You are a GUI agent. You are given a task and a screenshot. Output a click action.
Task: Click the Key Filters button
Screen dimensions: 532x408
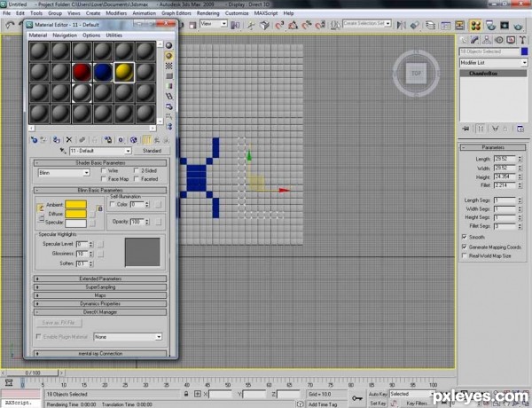tap(417, 404)
